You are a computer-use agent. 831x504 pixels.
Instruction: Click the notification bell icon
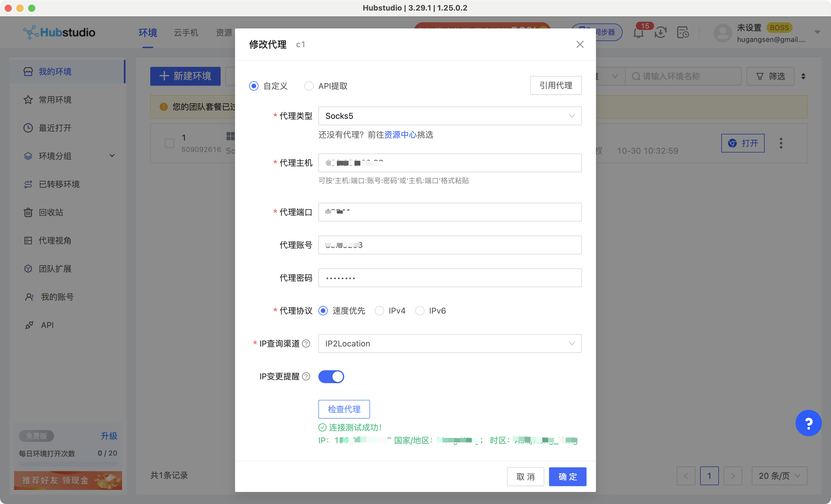pos(638,33)
